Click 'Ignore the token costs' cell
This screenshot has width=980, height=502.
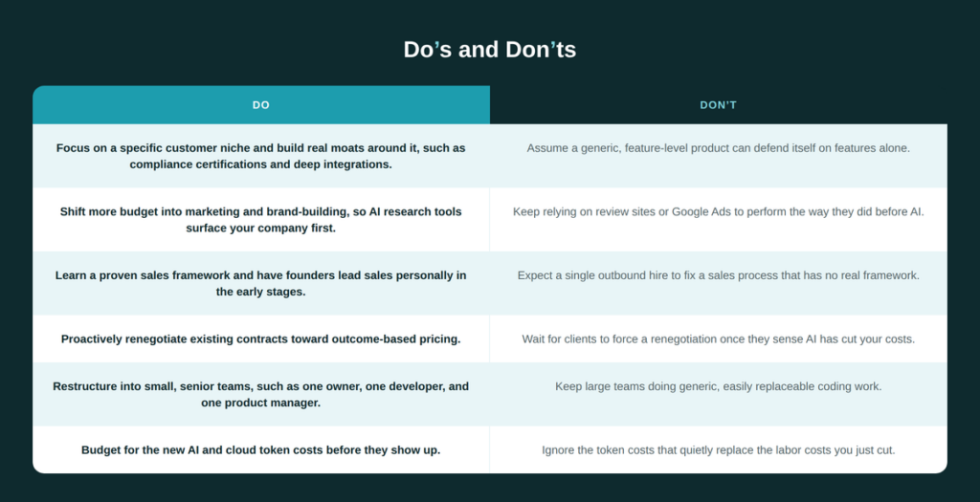719,449
